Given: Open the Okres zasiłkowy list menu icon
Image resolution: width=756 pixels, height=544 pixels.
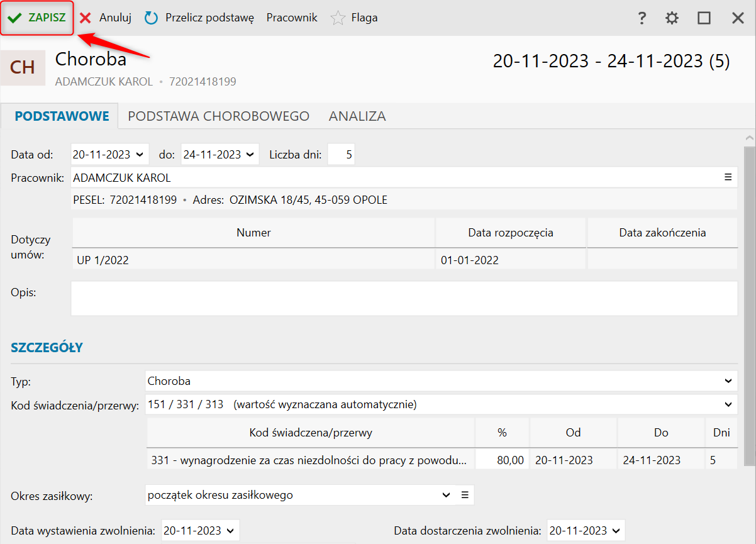Looking at the screenshot, I should click(465, 495).
